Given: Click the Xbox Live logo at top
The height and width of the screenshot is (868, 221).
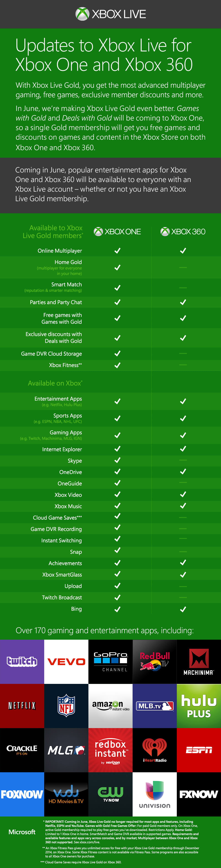Looking at the screenshot, I should click(110, 14).
